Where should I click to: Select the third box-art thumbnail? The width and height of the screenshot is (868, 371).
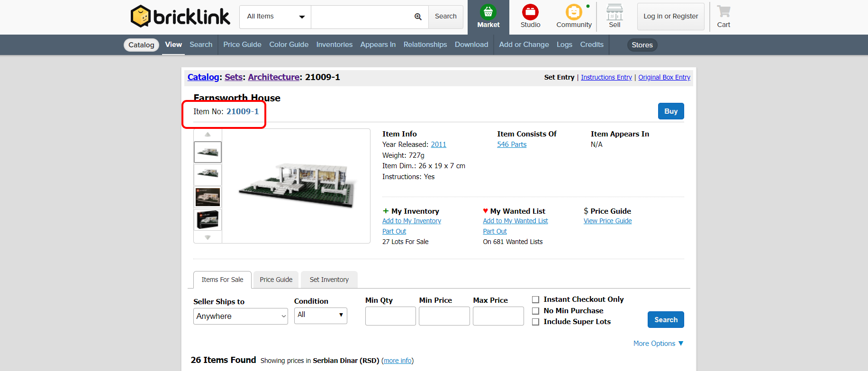click(x=208, y=197)
